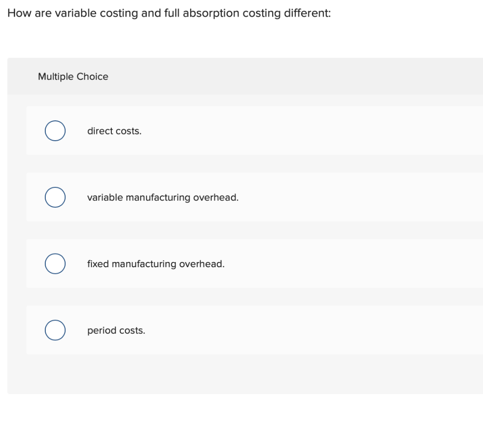Click the direct costs answer text
Image resolution: width=483 pixels, height=448 pixels.
(114, 131)
